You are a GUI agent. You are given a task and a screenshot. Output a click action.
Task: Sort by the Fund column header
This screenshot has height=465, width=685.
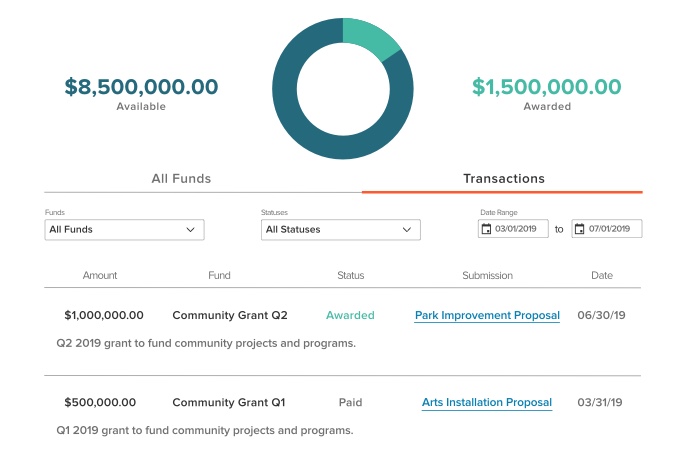click(x=219, y=276)
